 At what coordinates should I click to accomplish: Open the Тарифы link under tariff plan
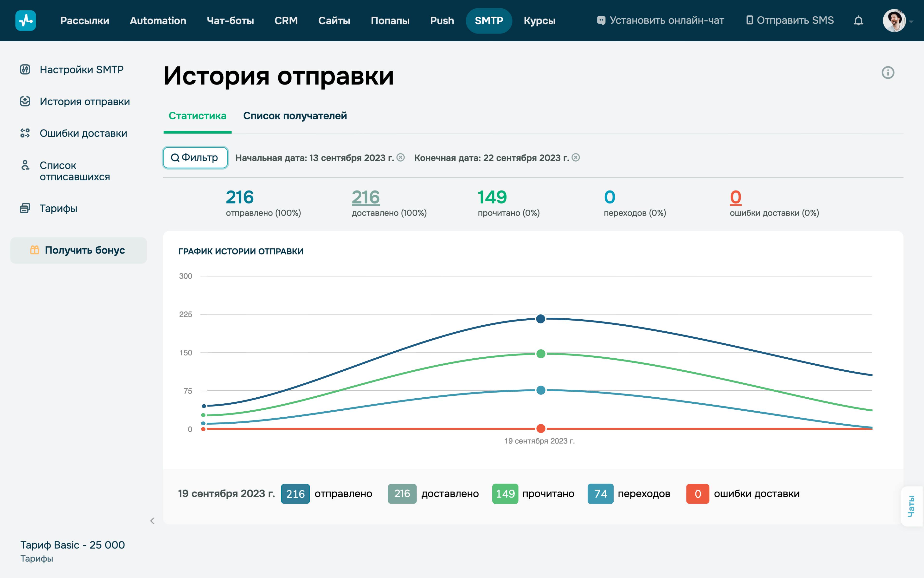point(37,558)
